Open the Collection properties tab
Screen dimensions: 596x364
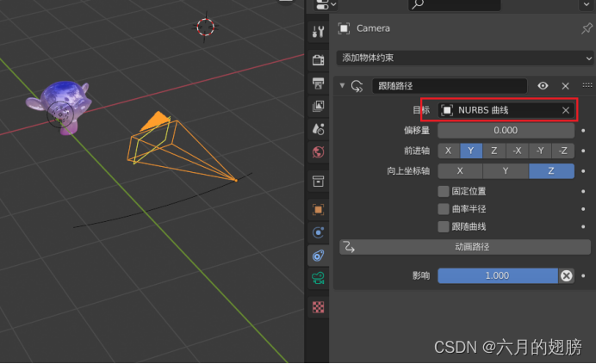[318, 182]
